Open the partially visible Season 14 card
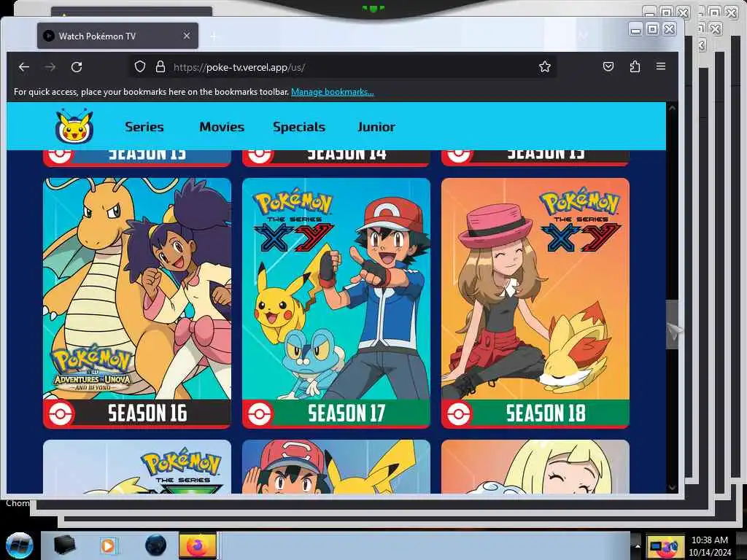Viewport: 747px width, 560px height. [x=336, y=157]
